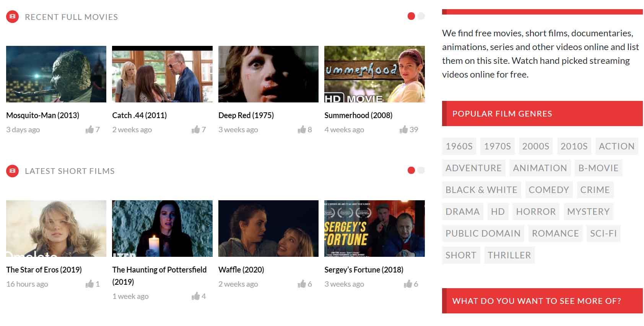This screenshot has height=326, width=644.
Task: Select first red page dot for Recent Full Movies
Action: 411,16
